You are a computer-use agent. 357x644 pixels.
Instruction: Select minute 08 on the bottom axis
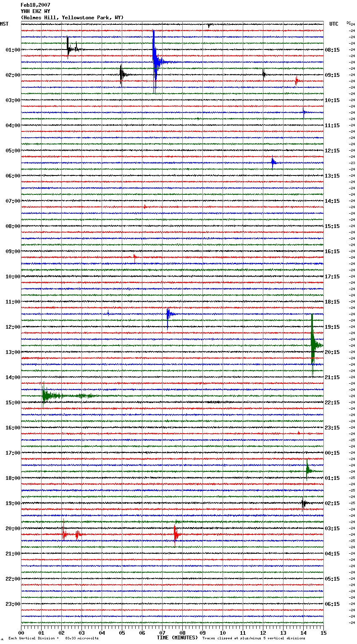click(182, 633)
